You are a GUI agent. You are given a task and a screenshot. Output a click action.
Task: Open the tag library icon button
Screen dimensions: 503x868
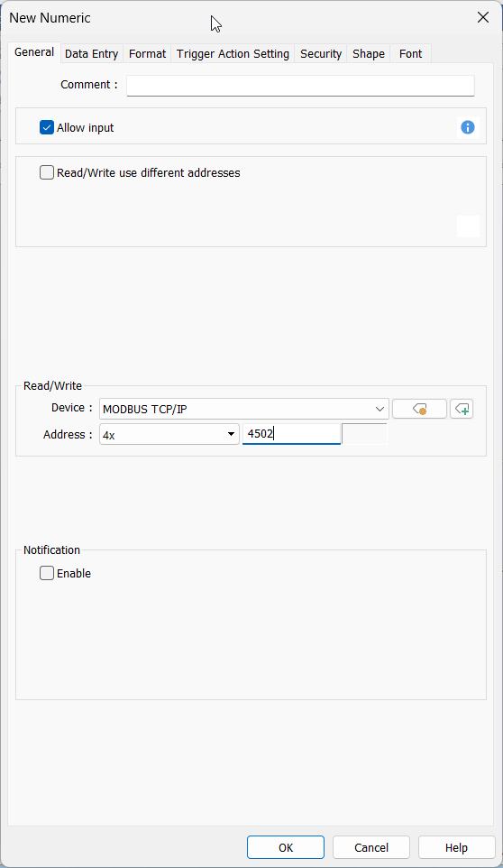point(419,409)
